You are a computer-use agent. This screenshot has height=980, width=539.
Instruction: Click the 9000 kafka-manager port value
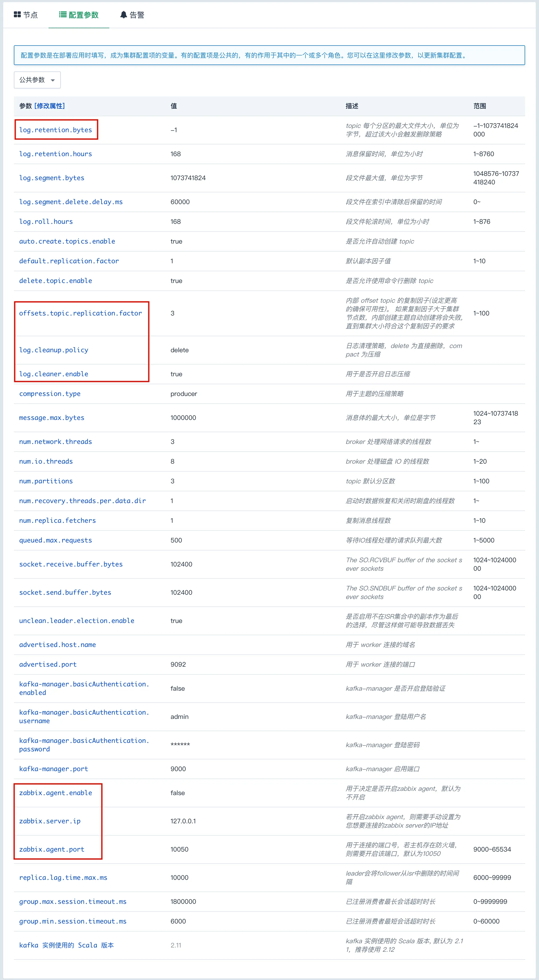click(x=178, y=769)
